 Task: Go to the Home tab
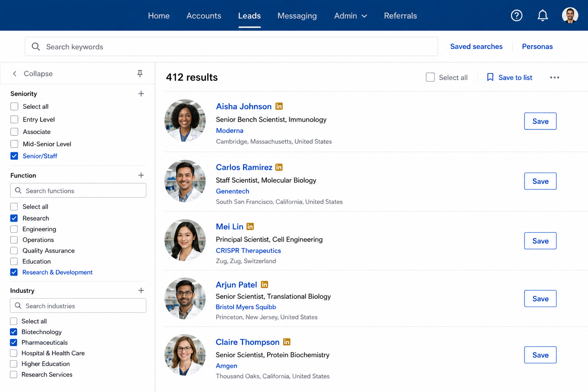pos(159,16)
